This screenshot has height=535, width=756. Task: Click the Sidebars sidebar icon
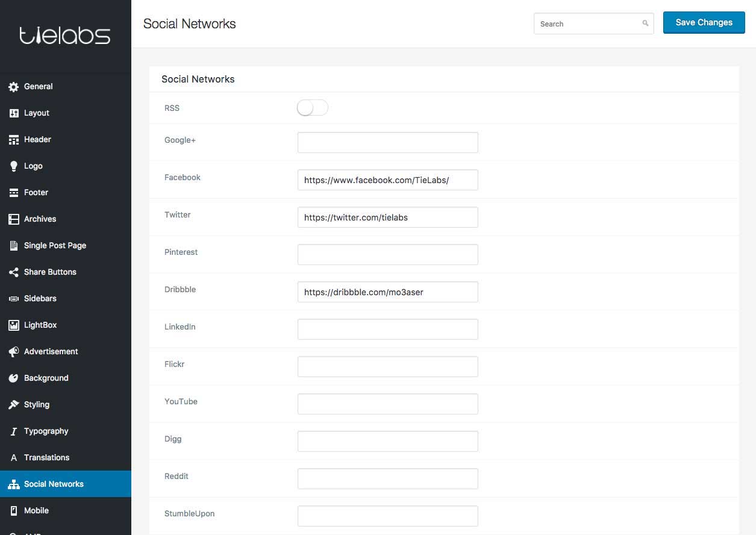(x=13, y=299)
